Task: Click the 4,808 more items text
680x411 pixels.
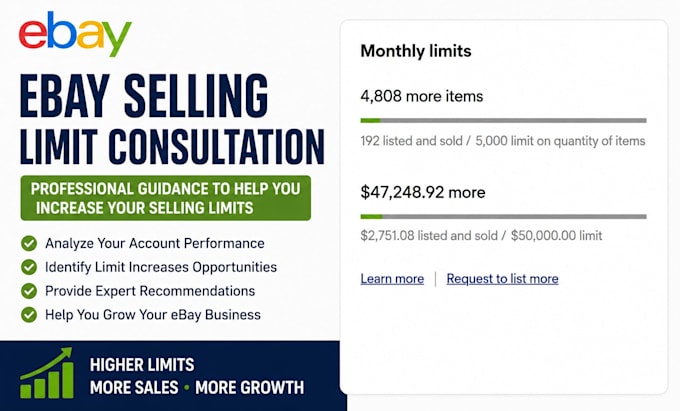Action: [x=422, y=96]
